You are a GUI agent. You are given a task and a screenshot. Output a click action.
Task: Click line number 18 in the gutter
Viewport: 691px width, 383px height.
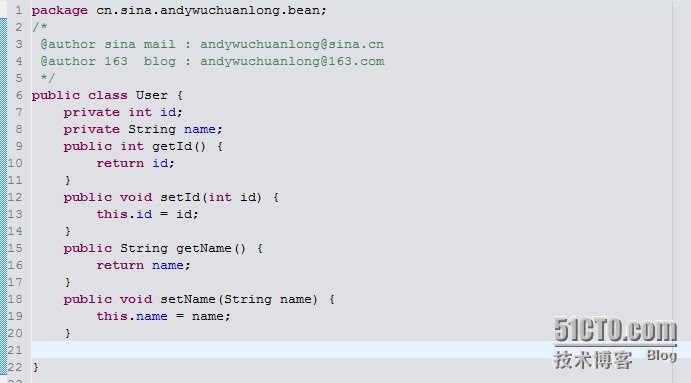tap(15, 299)
